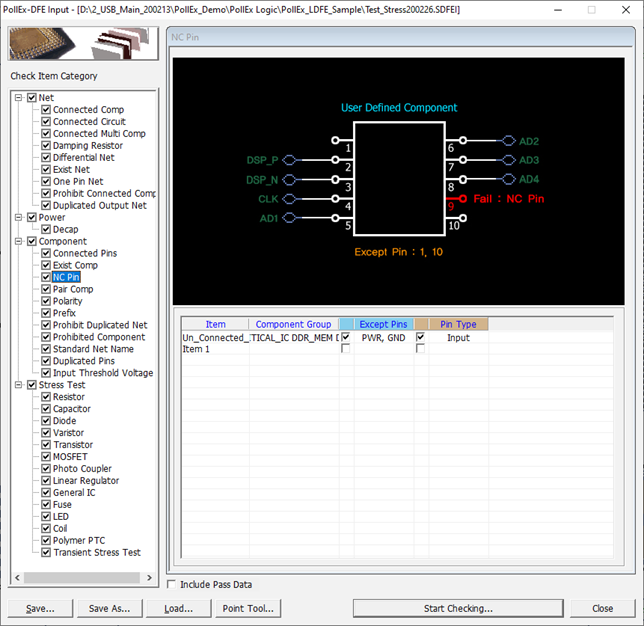Screen dimensions: 644x626
Task: Click the Save As... button
Action: coord(110,608)
